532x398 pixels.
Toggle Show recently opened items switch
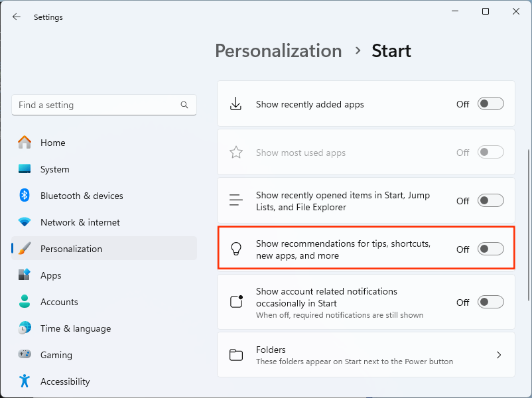coord(491,201)
